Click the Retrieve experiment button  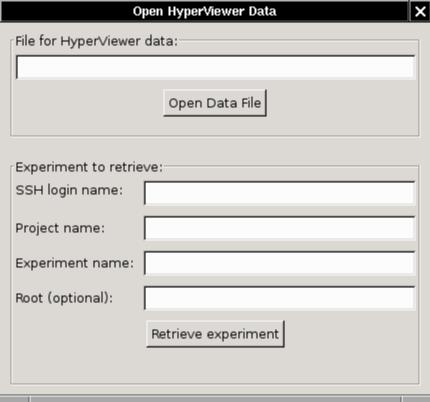click(x=215, y=334)
